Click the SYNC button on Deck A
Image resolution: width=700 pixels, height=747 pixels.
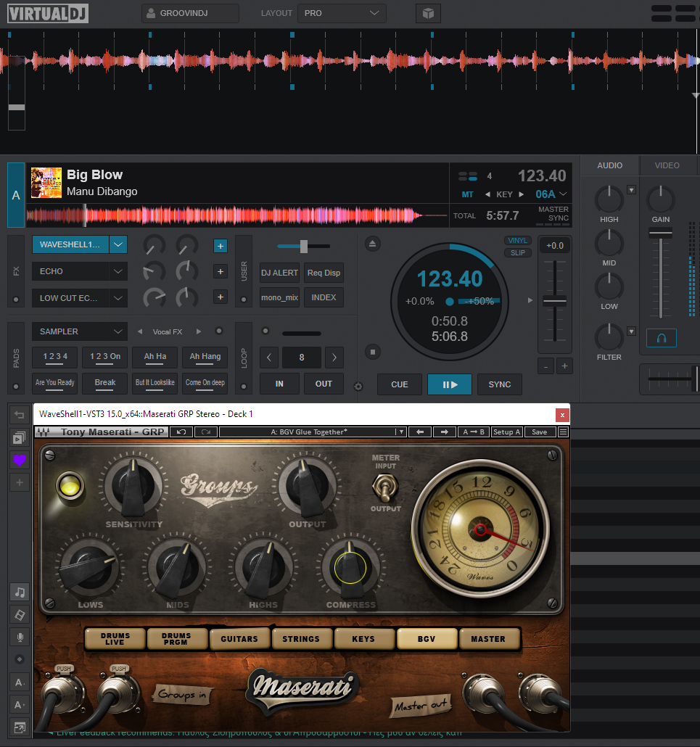click(499, 384)
